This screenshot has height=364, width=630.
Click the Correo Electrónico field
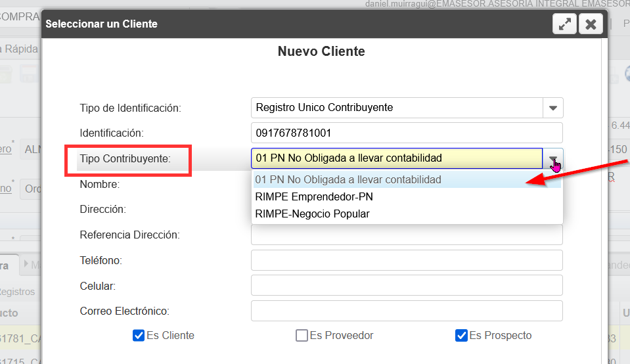click(407, 311)
